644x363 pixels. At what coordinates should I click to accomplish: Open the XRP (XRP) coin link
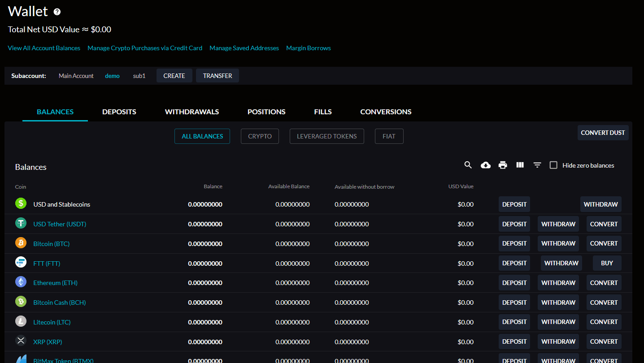48,342
